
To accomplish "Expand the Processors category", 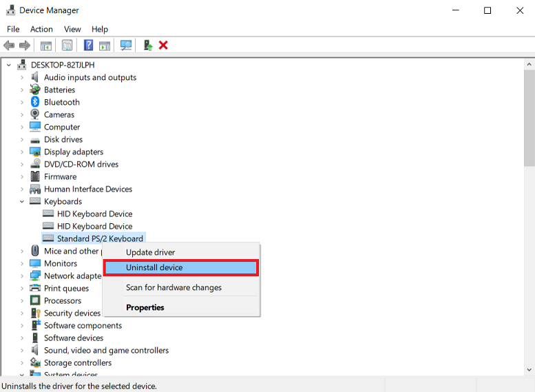I will pos(22,301).
